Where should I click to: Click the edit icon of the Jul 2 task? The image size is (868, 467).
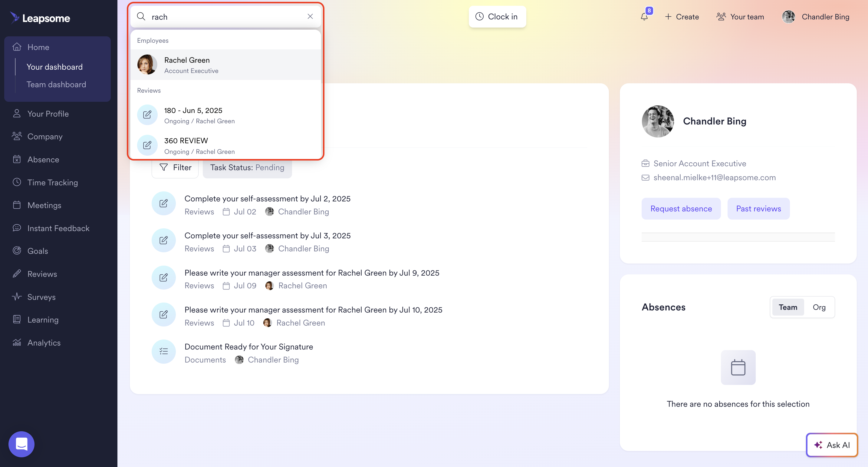tap(164, 203)
